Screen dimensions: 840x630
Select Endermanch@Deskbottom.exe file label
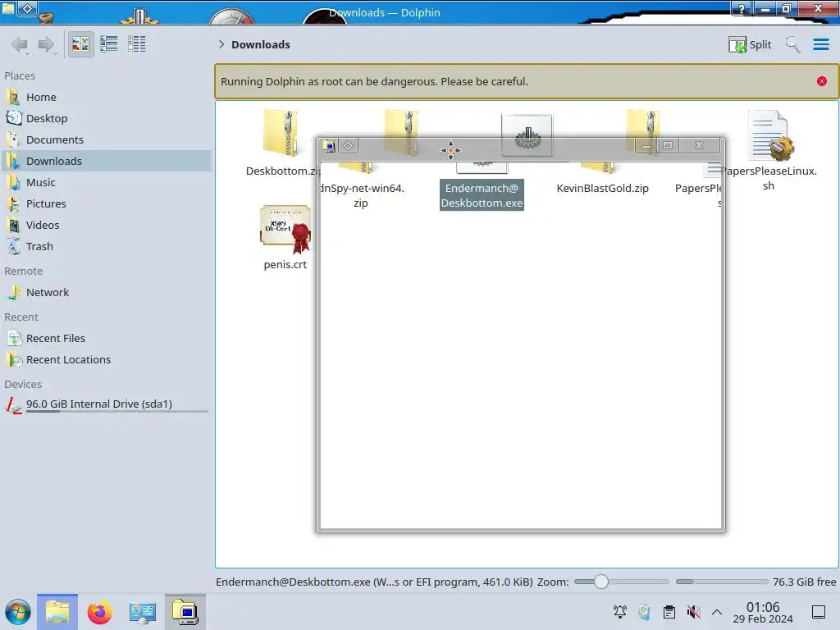coord(482,195)
